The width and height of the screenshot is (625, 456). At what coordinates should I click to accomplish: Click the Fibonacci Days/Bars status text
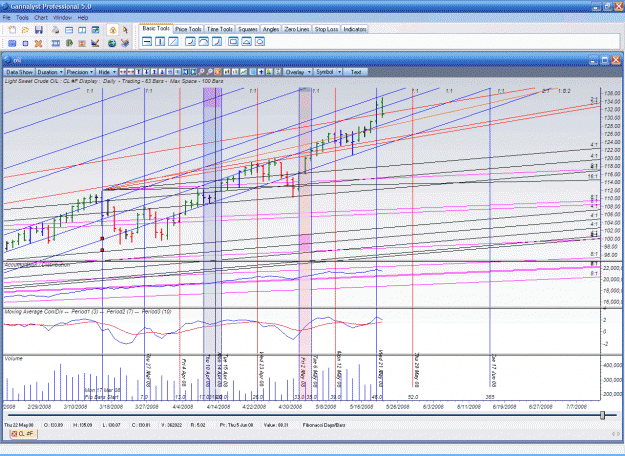click(324, 425)
